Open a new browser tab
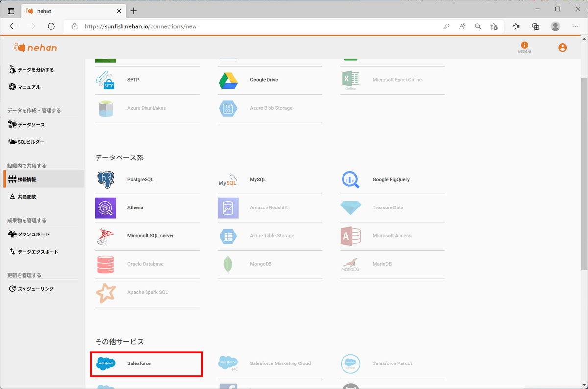 pyautogui.click(x=134, y=11)
